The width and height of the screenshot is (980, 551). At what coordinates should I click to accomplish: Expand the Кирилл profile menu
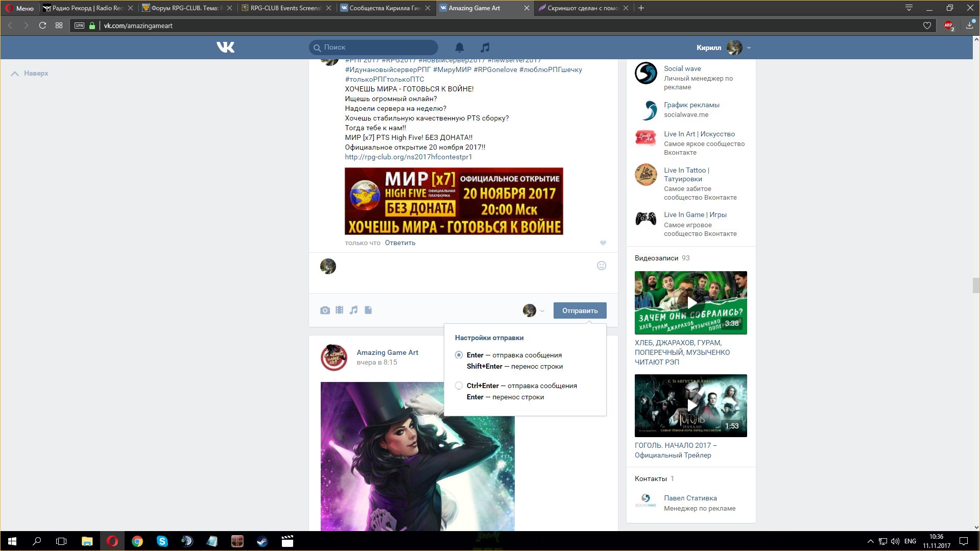click(724, 47)
